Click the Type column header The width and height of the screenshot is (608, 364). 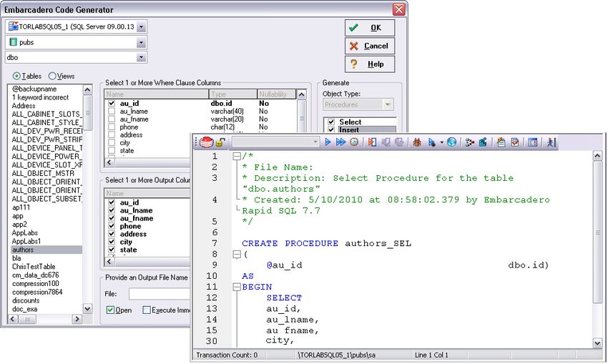click(233, 94)
